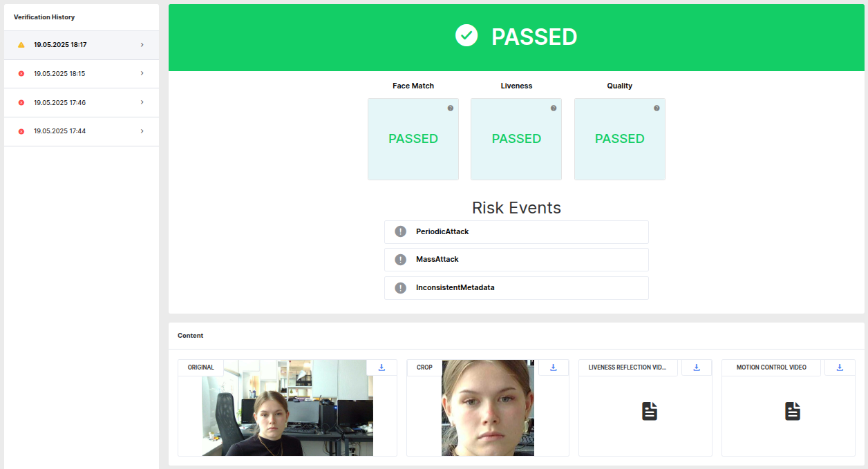The width and height of the screenshot is (868, 469).
Task: Click the Quality PASSED card
Action: point(620,139)
